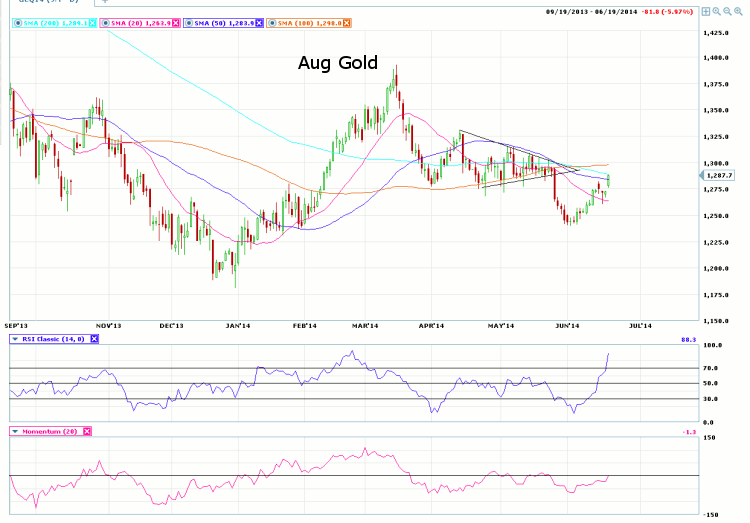Collapse the RSI Classic panel arrow
750x523 pixels.
coord(14,339)
